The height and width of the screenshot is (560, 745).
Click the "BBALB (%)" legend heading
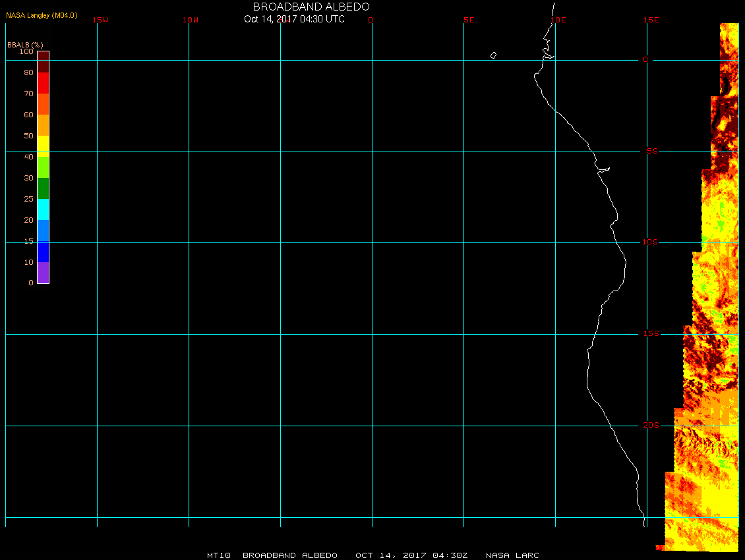(25, 45)
